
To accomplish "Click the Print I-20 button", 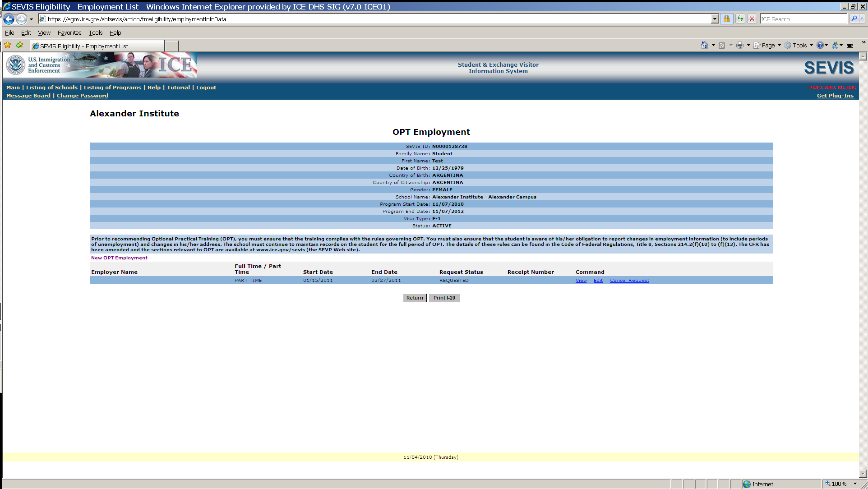I will coord(444,298).
